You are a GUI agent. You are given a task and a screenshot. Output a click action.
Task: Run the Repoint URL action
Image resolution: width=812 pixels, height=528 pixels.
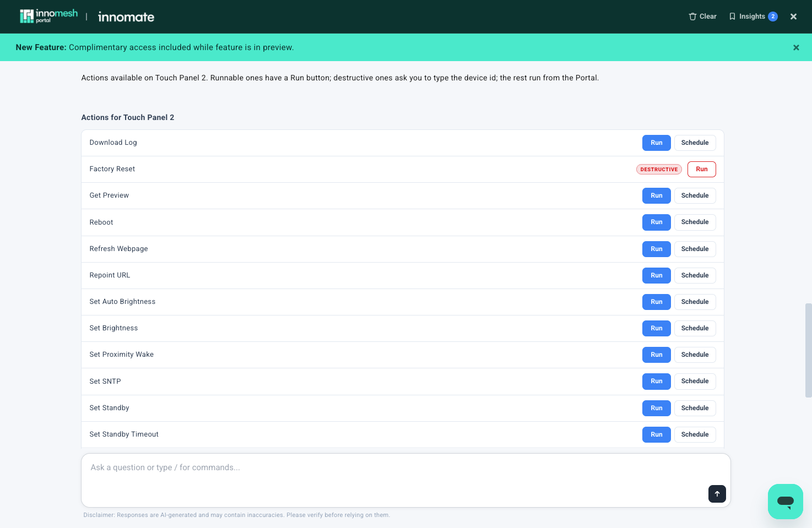click(x=657, y=275)
